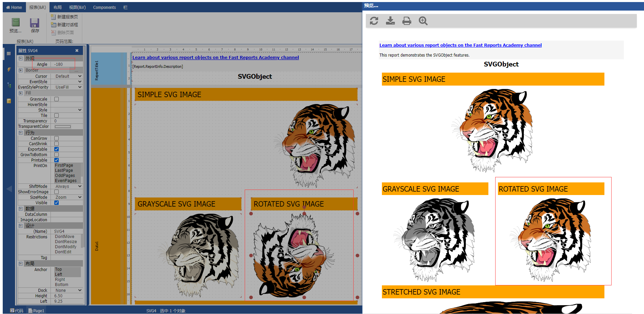Click the download/export icon in the preview toolbar
This screenshot has width=644, height=314.
tap(390, 21)
